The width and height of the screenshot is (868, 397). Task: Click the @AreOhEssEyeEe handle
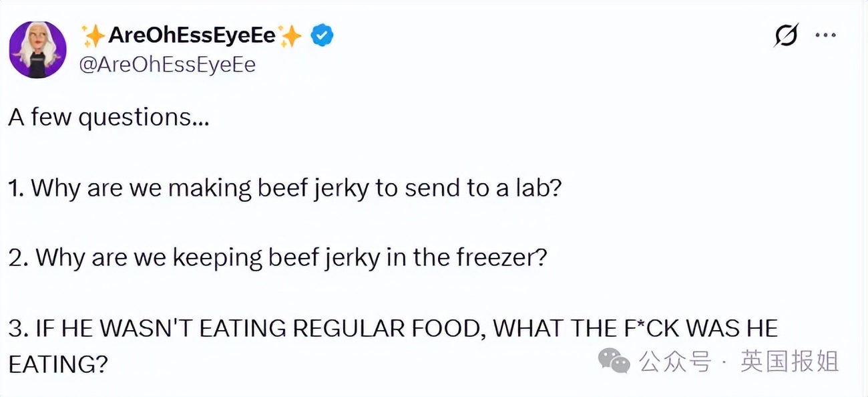pyautogui.click(x=168, y=64)
